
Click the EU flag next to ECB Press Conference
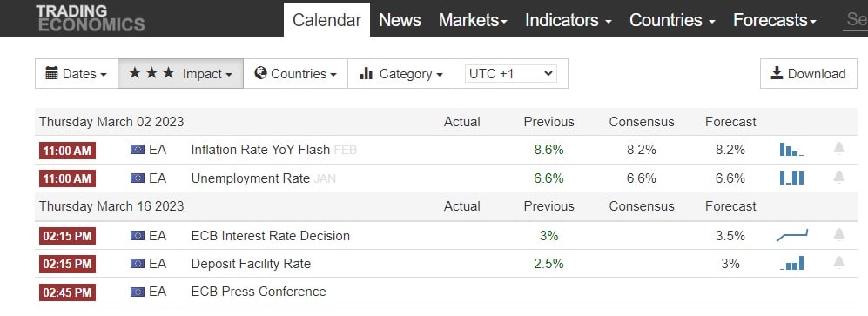[138, 292]
